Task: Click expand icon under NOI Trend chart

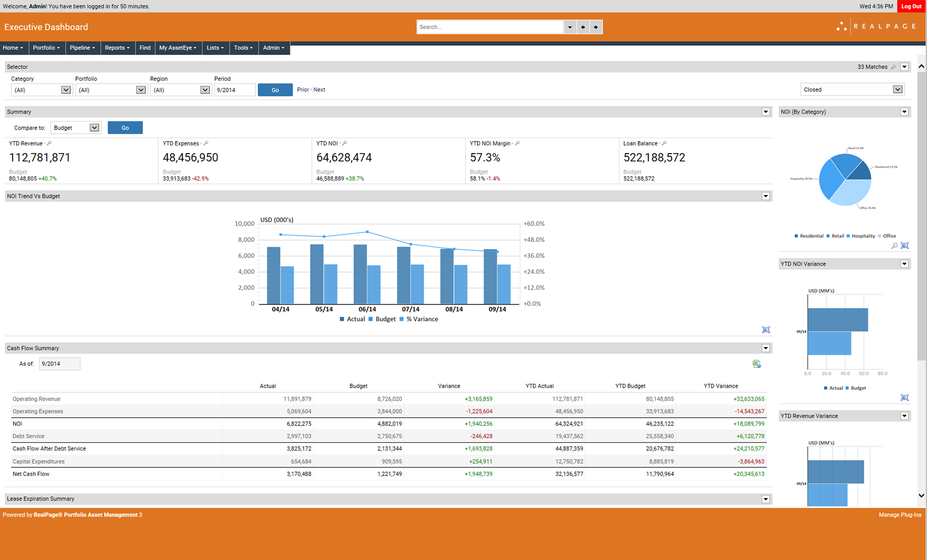Action: click(x=766, y=330)
